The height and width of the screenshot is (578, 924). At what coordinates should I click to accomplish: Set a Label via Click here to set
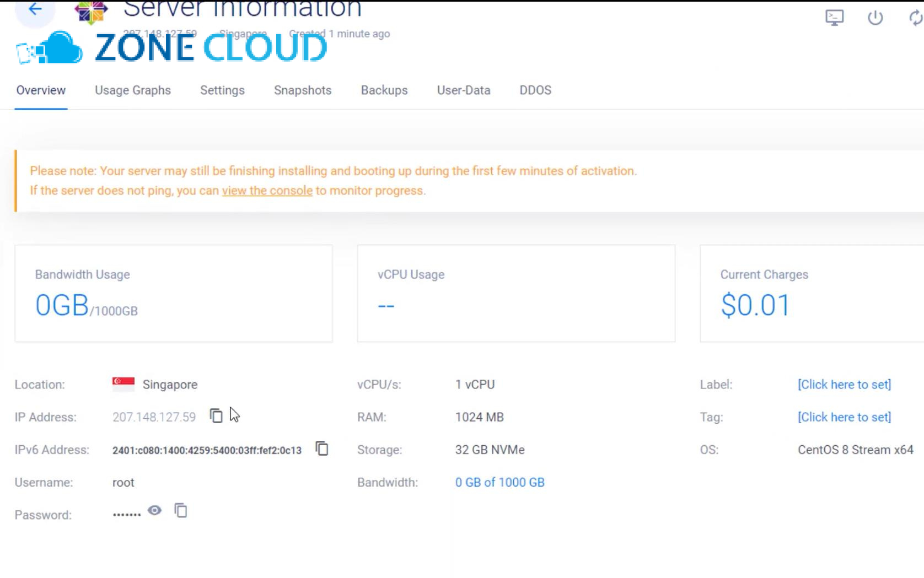pyautogui.click(x=845, y=384)
